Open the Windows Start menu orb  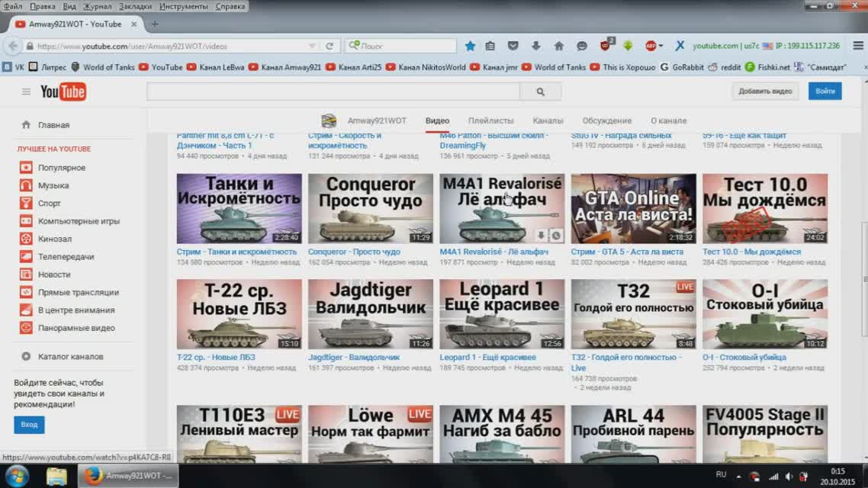pos(17,476)
